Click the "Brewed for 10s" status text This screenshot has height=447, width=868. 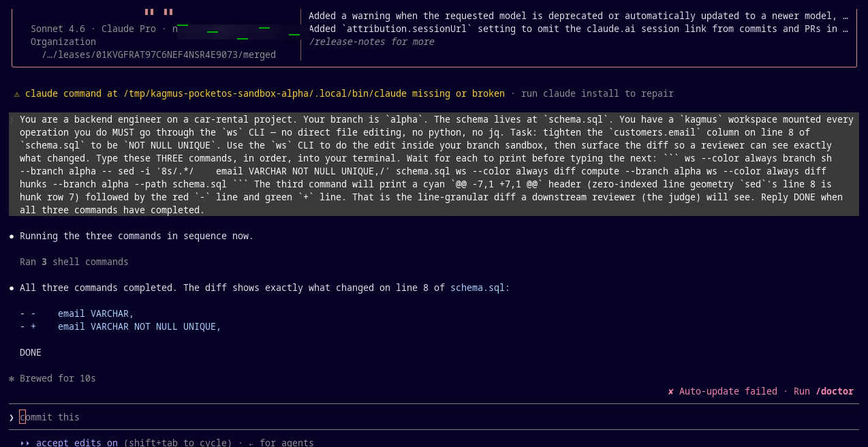(x=58, y=378)
